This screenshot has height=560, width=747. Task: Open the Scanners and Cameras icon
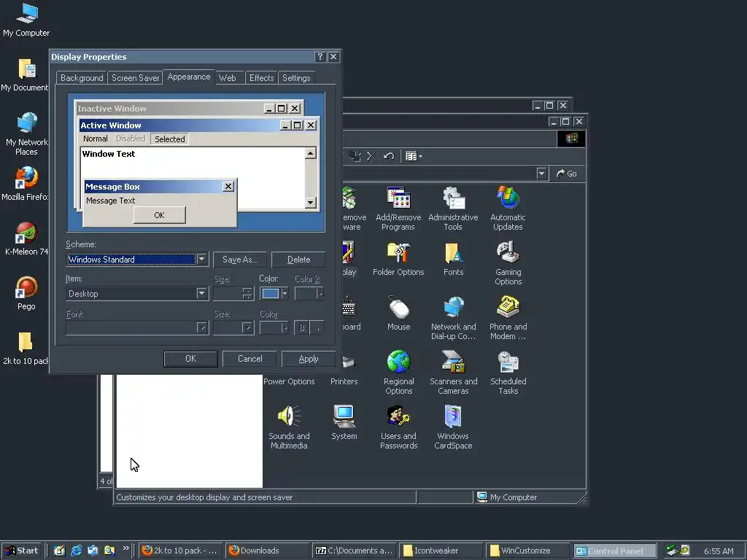click(x=453, y=373)
